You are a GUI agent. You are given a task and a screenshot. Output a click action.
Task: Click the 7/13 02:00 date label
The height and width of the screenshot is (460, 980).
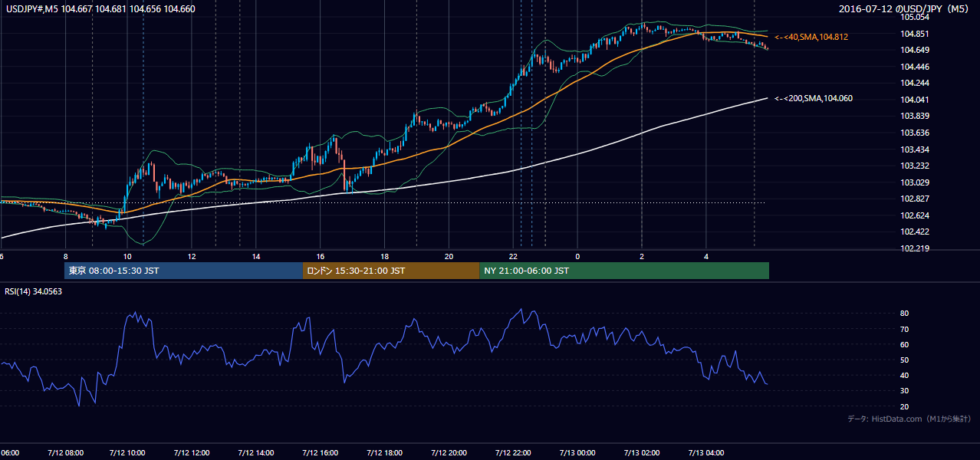pyautogui.click(x=642, y=452)
